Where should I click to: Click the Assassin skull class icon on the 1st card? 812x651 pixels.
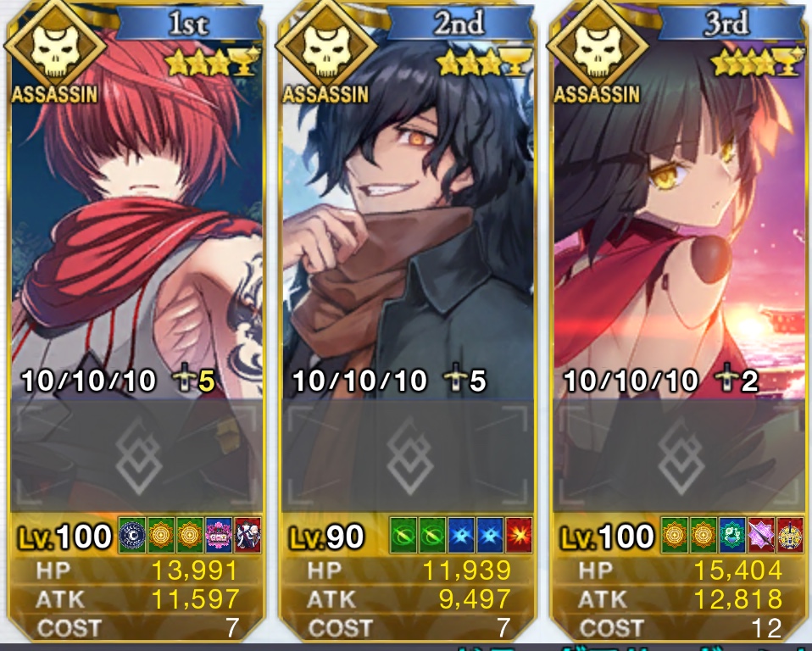[x=55, y=47]
